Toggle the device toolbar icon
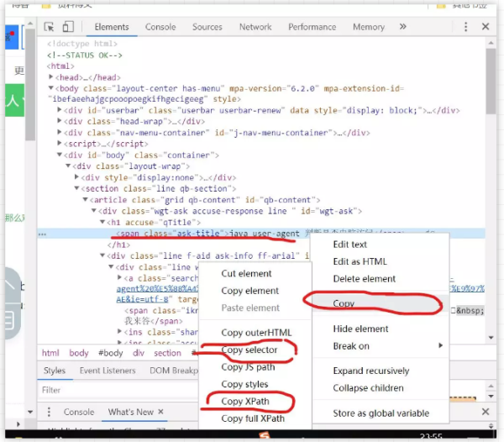Screen dimensions: 504x442 pos(68,27)
